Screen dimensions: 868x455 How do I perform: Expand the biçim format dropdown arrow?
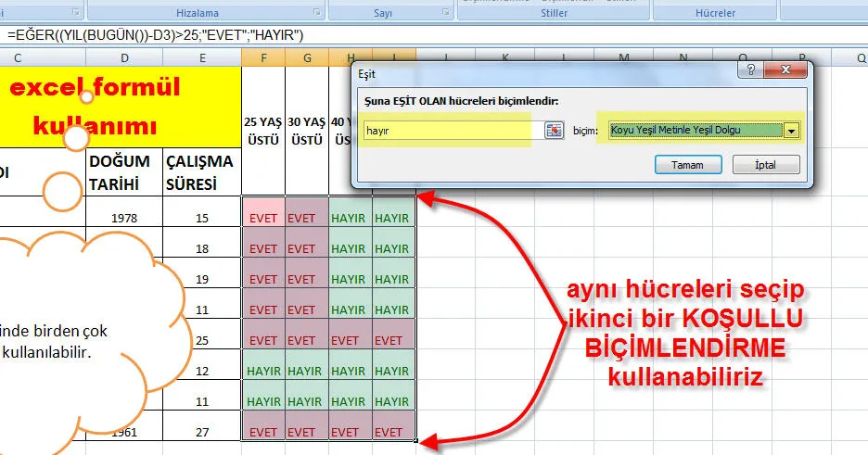coord(791,131)
